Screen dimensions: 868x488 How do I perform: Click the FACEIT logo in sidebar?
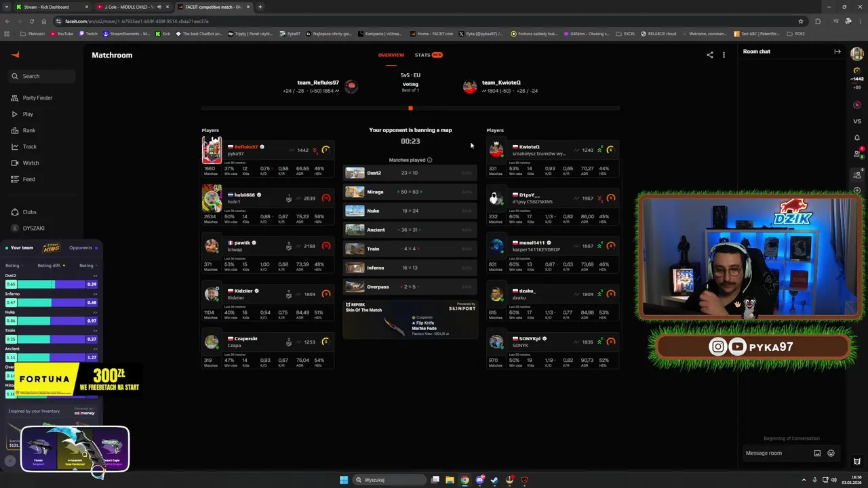coord(16,55)
